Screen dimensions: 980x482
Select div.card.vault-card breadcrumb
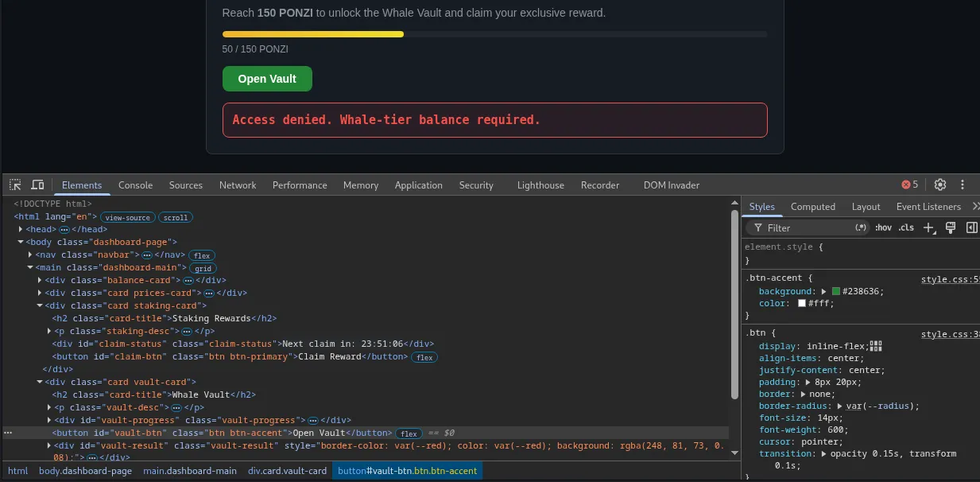288,471
